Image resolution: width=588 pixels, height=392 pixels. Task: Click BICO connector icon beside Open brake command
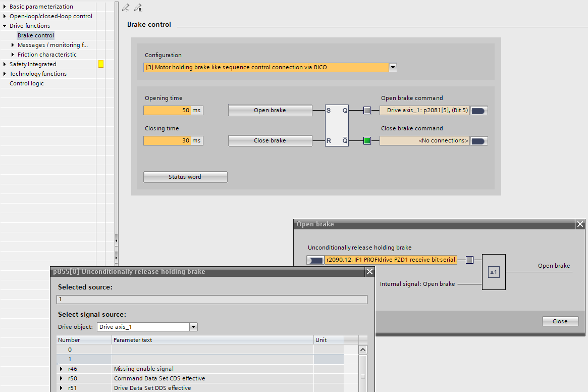pos(478,111)
